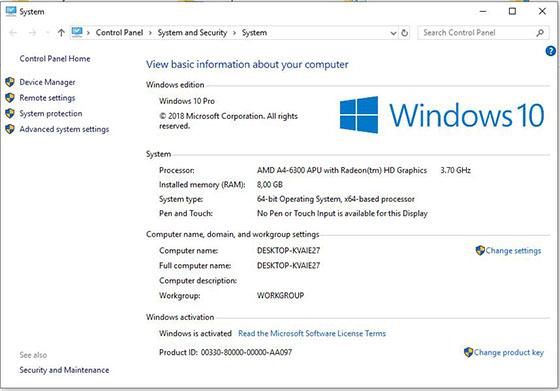Close the System window

click(542, 11)
